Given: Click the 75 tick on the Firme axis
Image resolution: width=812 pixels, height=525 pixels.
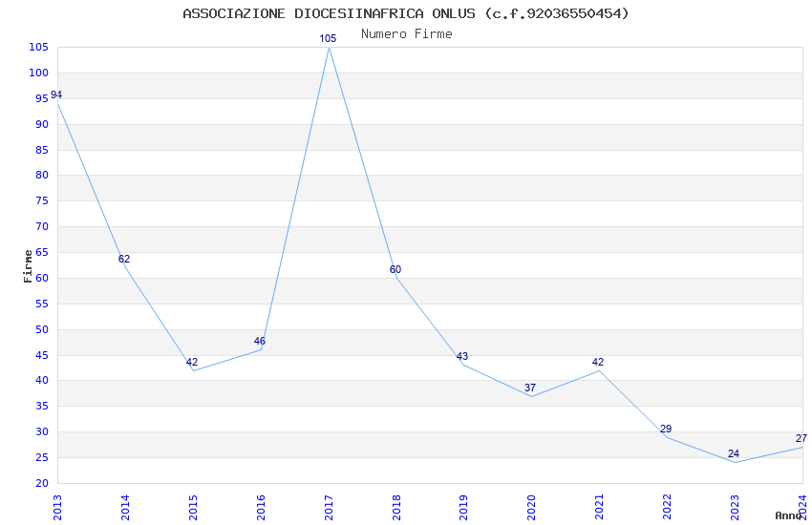Looking at the screenshot, I should point(42,200).
